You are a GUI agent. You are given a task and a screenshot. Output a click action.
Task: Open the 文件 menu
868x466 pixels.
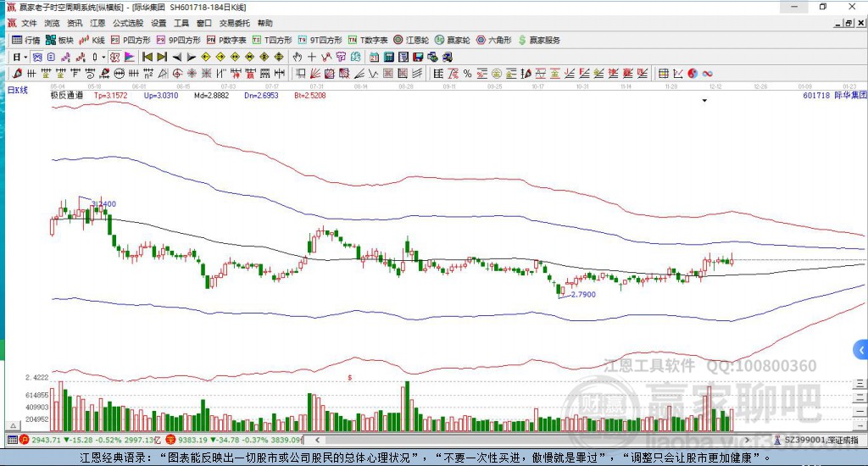(29, 23)
